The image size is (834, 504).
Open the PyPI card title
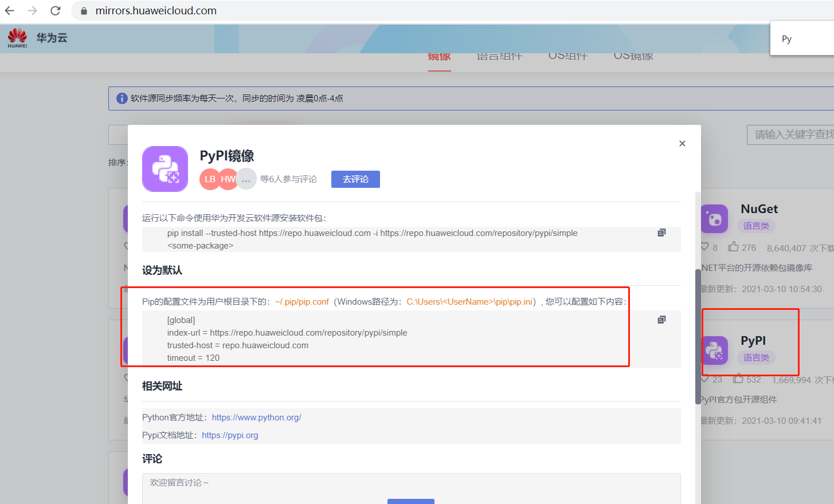(x=753, y=341)
